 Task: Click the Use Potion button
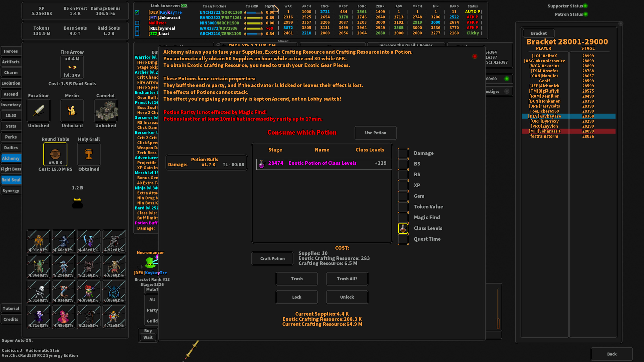tap(375, 133)
